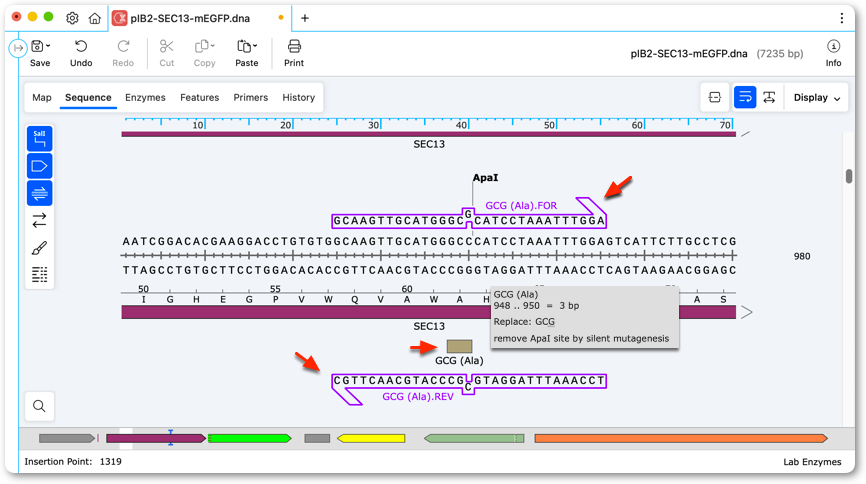Click the first gray arrow in minimap
866x484 pixels.
click(x=67, y=438)
